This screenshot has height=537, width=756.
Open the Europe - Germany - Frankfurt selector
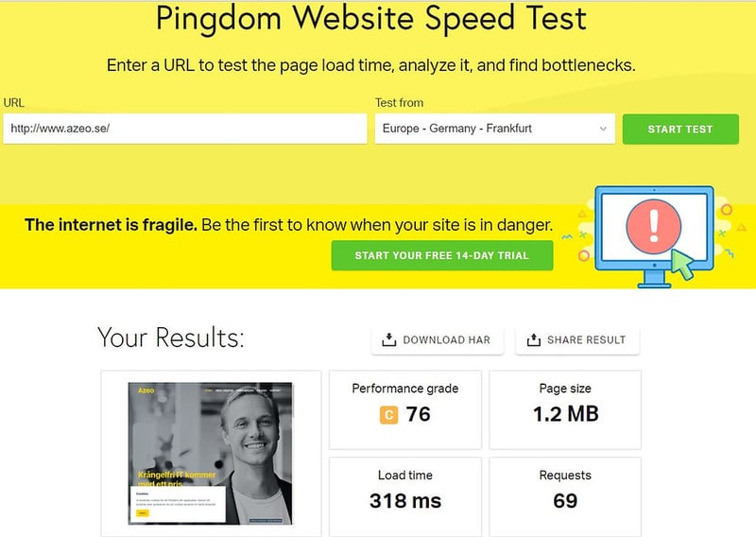coord(494,129)
